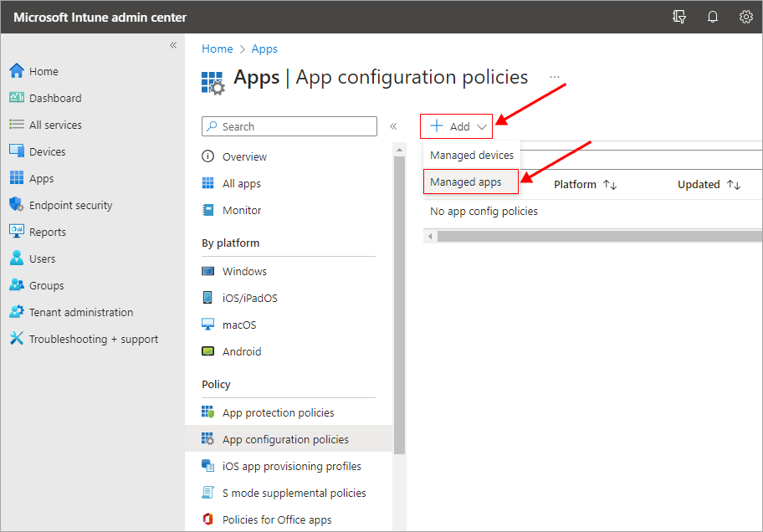Open Tenant administration in sidebar

81,312
